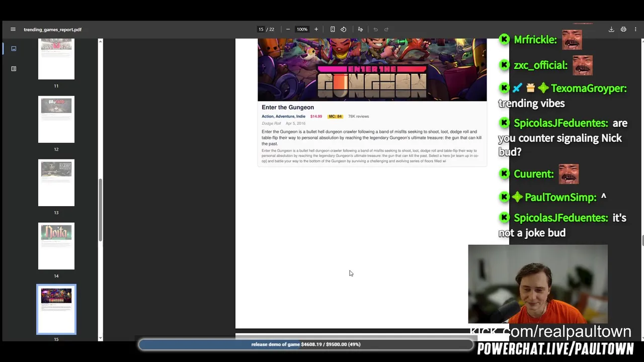Click the trending_games_report.pdf file title
Screen dimensions: 644x362
tap(52, 30)
